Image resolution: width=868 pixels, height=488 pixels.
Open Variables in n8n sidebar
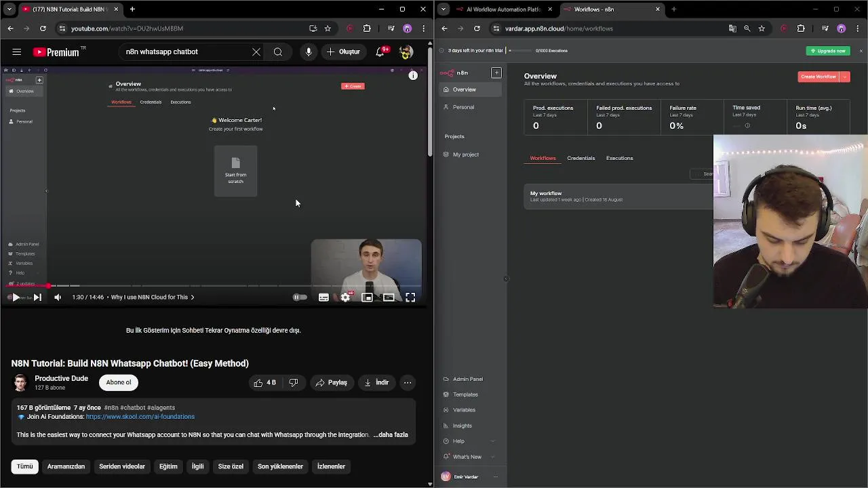pyautogui.click(x=471, y=410)
